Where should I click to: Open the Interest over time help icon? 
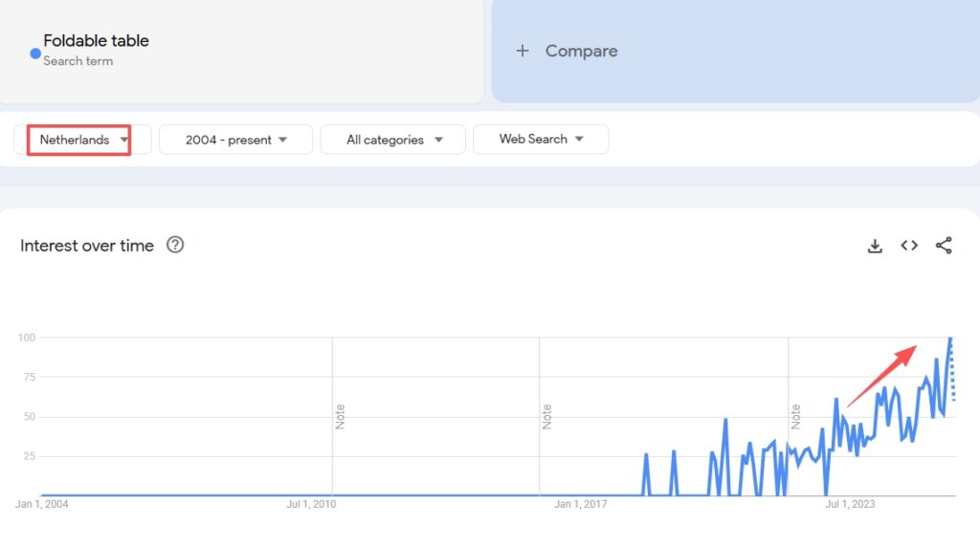tap(175, 245)
